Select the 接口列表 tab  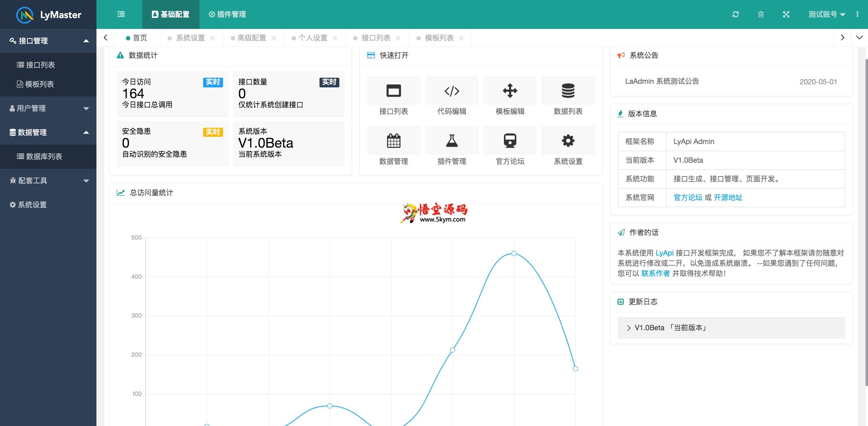point(376,38)
